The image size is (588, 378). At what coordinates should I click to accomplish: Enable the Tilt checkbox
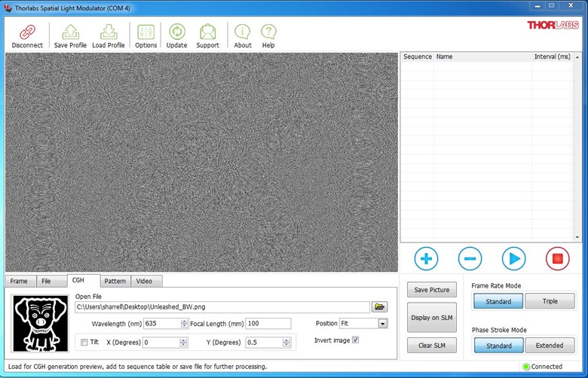click(x=84, y=343)
